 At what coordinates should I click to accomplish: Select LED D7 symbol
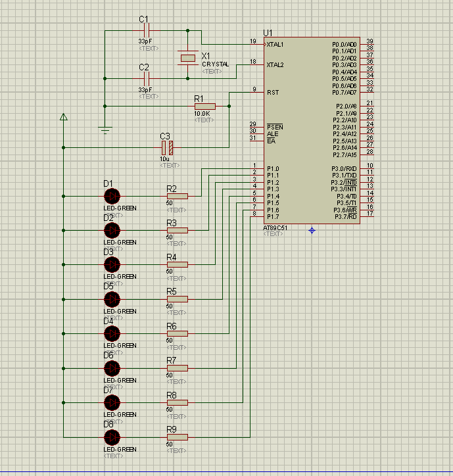click(112, 402)
